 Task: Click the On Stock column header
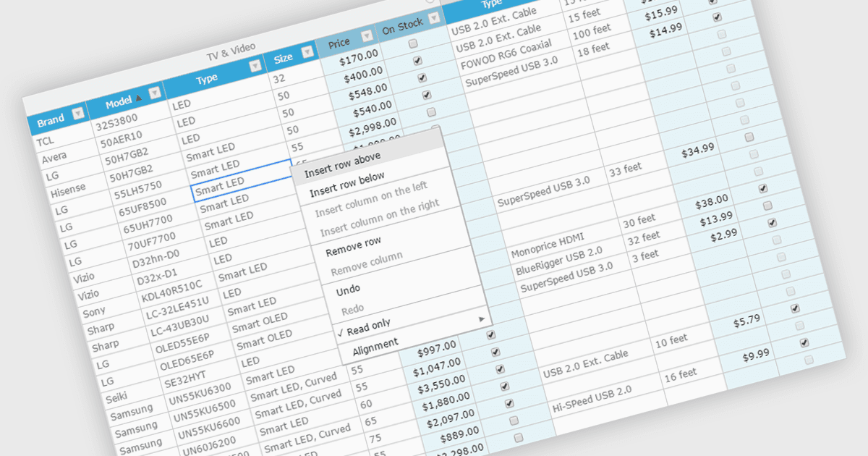pos(403,28)
